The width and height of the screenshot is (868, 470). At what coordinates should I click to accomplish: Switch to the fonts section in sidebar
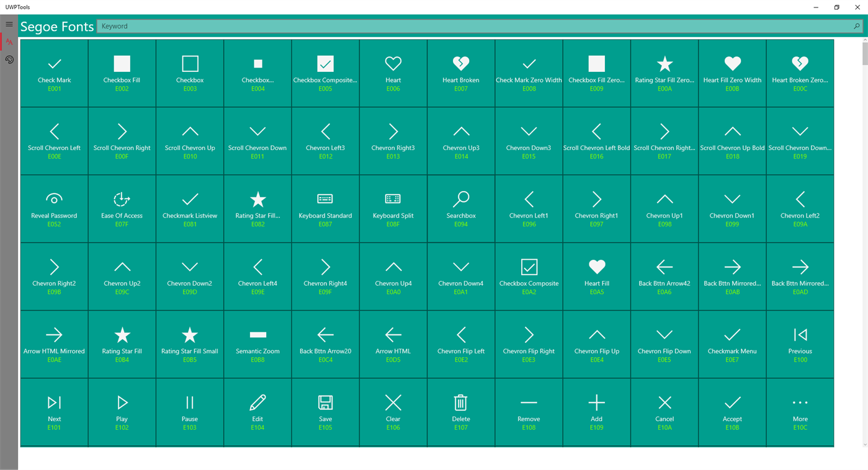pyautogui.click(x=9, y=41)
